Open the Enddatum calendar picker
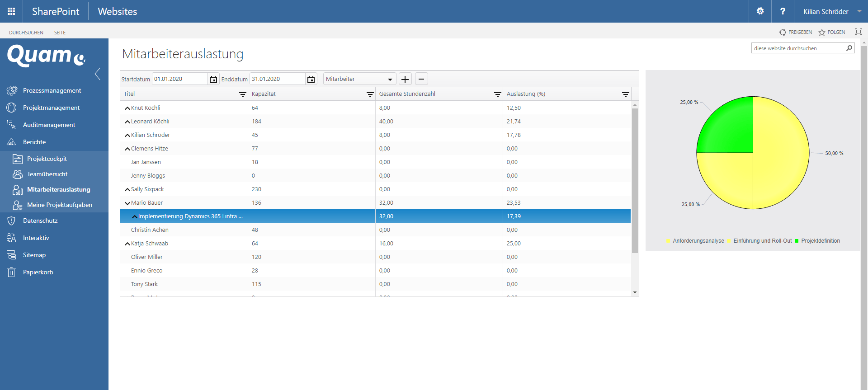The image size is (868, 390). [311, 80]
